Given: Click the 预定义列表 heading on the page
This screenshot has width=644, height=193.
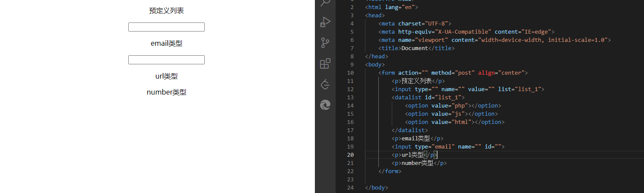Looking at the screenshot, I should (x=166, y=11).
